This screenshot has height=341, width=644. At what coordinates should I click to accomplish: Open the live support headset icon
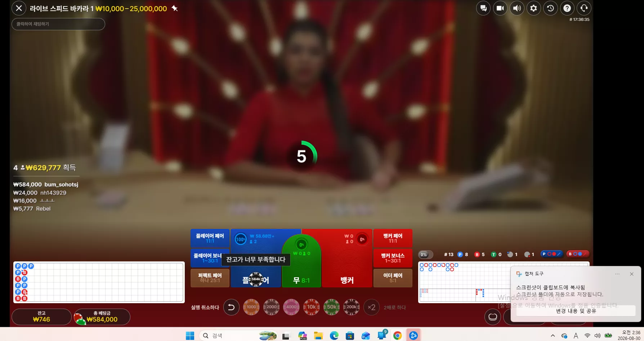pyautogui.click(x=584, y=8)
